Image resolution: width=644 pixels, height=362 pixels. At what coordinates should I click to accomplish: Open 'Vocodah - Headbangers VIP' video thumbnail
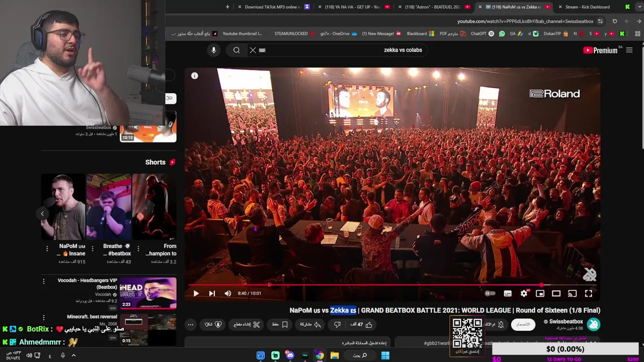pos(148,293)
